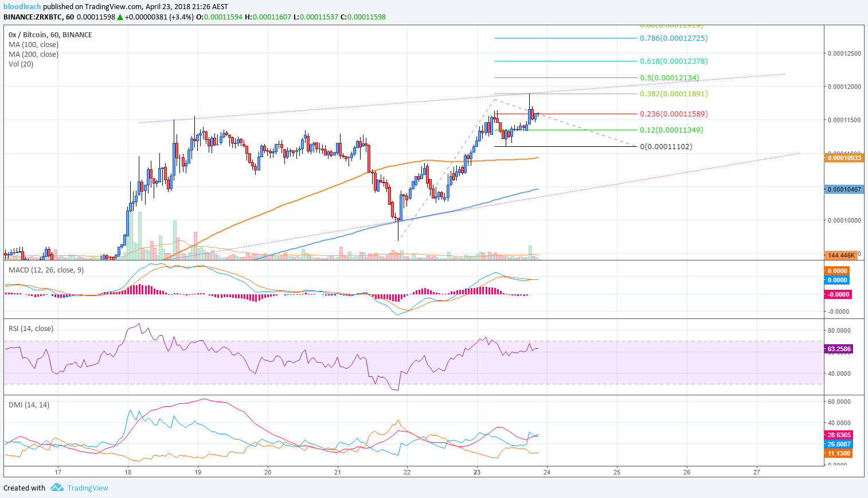Screen dimensions: 868x498
Task: Select the 0.618(0.00012378) Fibonacci level label
Action: [674, 61]
